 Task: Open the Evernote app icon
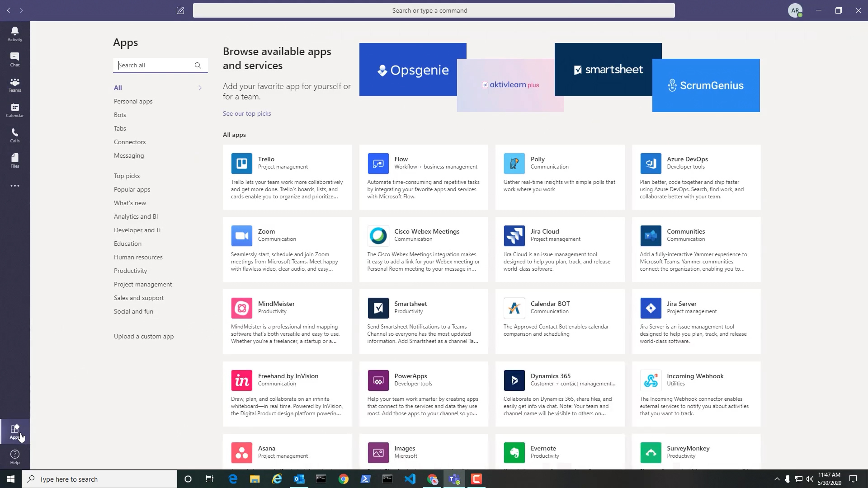tap(514, 452)
